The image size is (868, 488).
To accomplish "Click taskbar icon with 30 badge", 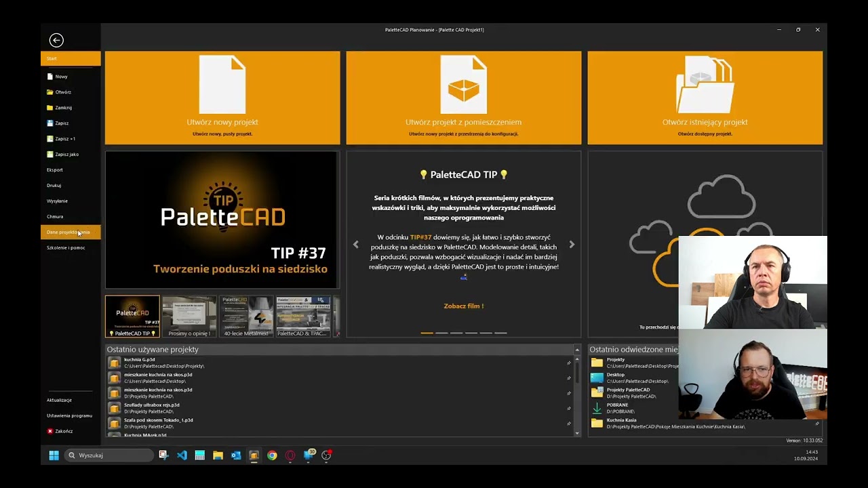I will pos(309,455).
